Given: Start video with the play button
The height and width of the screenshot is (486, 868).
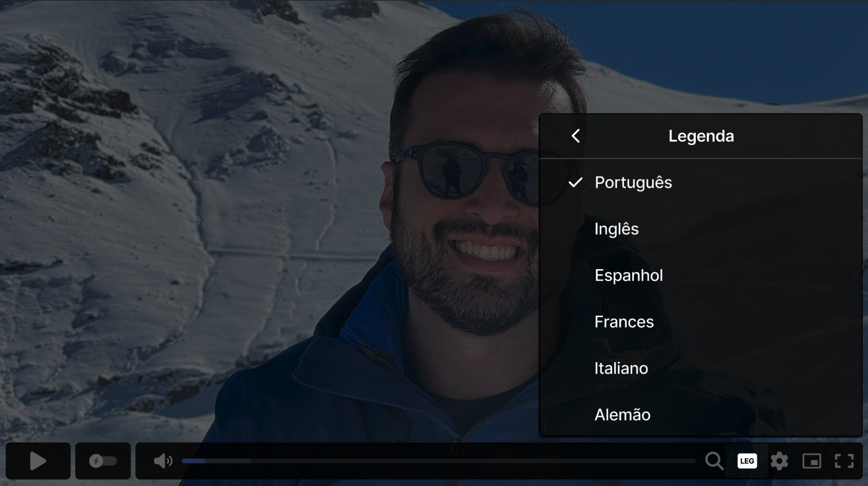Looking at the screenshot, I should click(x=38, y=461).
